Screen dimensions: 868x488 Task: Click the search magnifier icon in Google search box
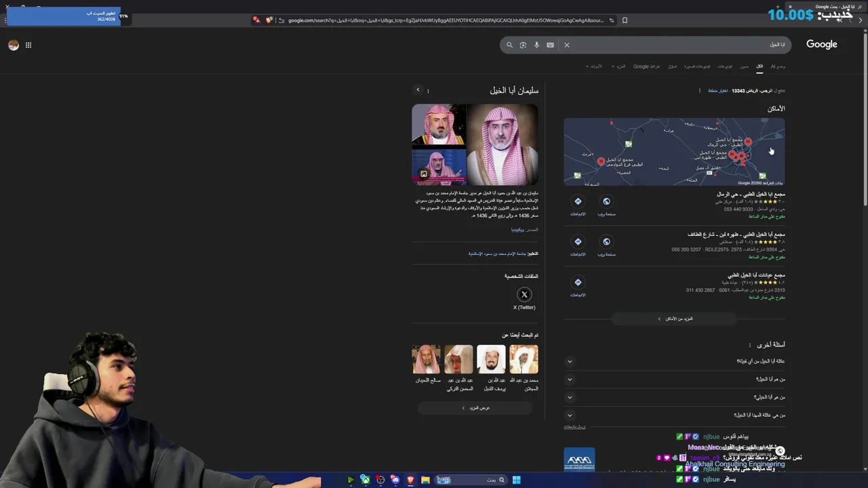[509, 45]
